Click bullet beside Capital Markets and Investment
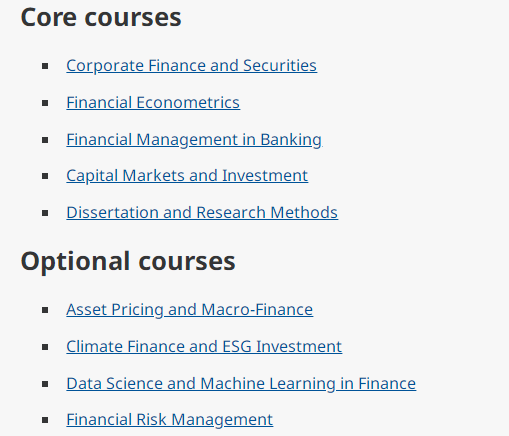 [x=45, y=176]
